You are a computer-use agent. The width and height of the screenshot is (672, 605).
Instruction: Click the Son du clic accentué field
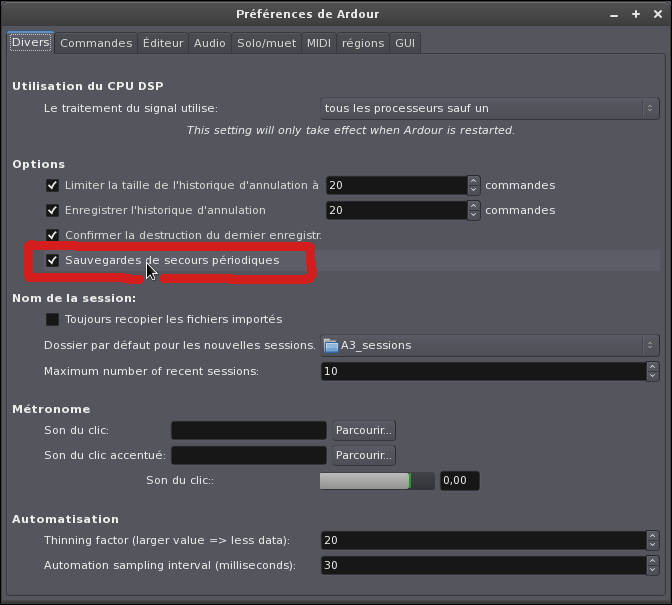pos(249,455)
